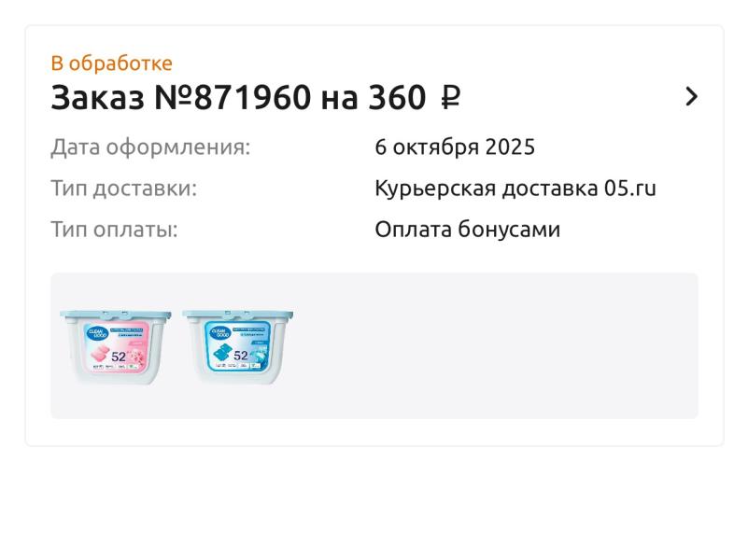
Task: Tap the orange В обработке status label
Action: click(x=112, y=63)
